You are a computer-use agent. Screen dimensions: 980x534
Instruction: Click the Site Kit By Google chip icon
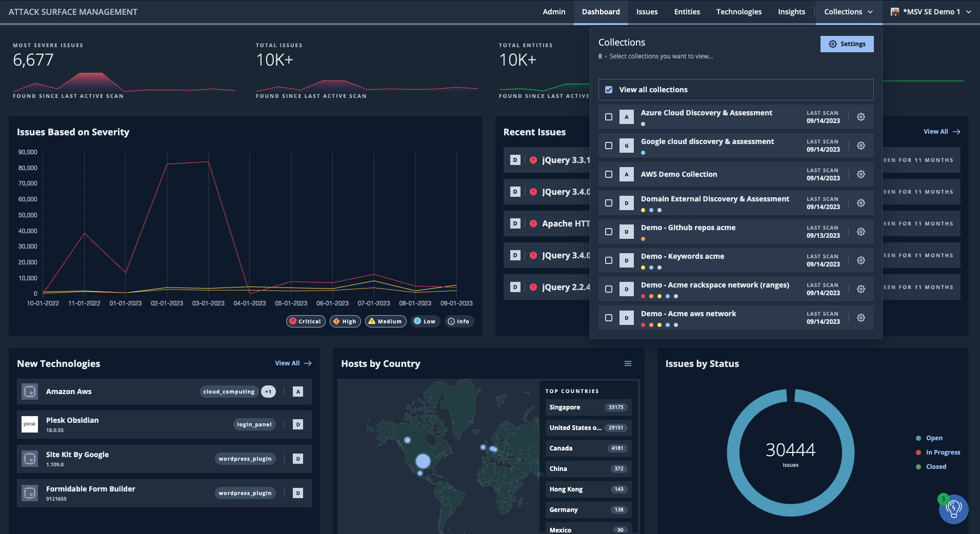coord(30,459)
